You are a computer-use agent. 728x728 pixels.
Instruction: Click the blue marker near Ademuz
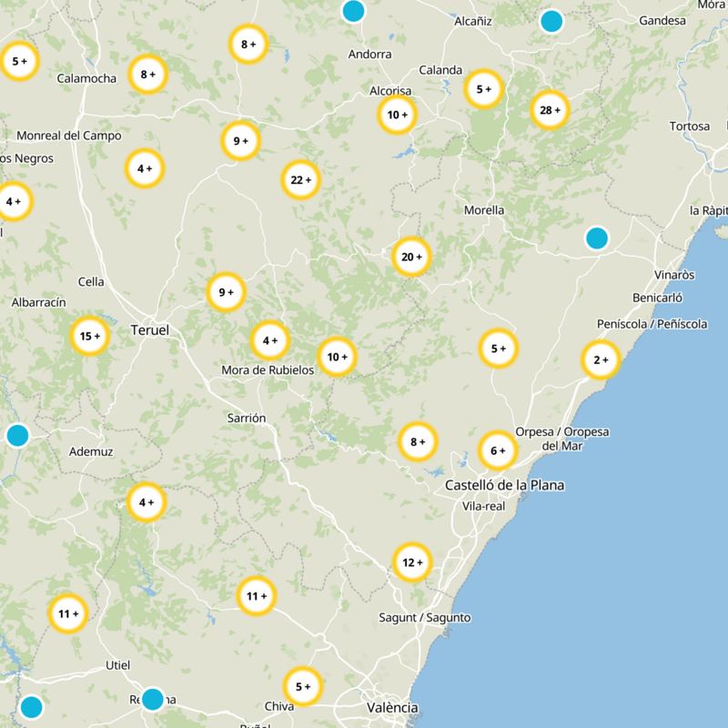click(x=17, y=435)
